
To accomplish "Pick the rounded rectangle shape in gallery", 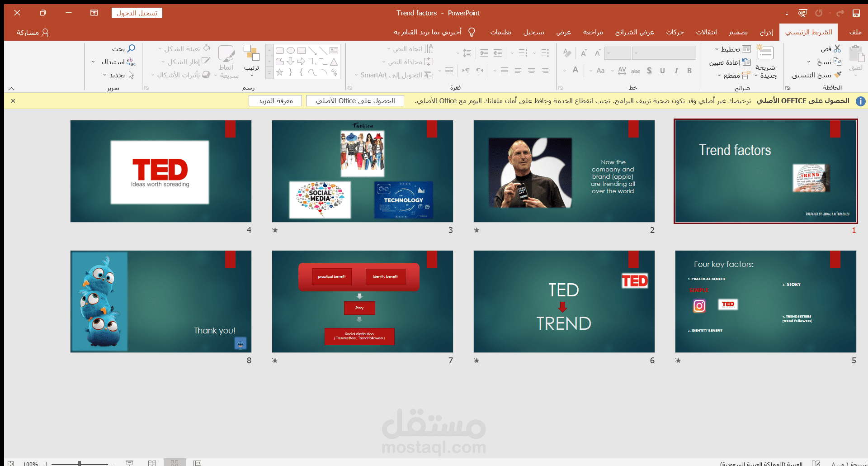I will (280, 51).
